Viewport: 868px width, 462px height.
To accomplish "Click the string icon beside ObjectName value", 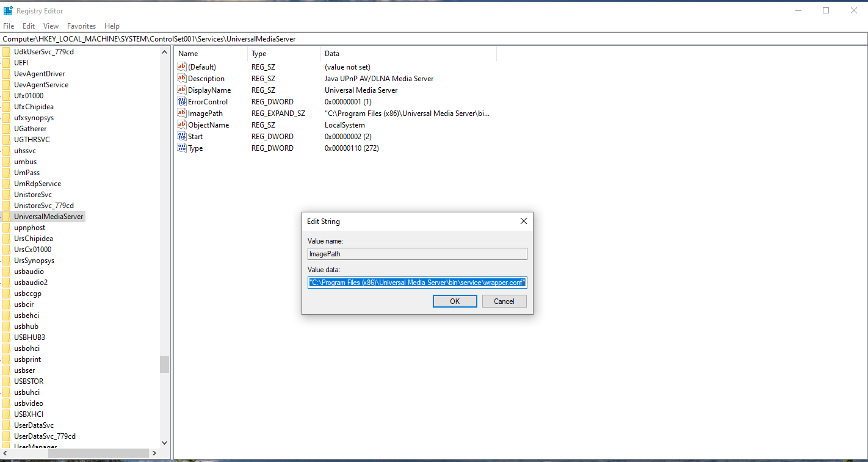I will tap(181, 125).
